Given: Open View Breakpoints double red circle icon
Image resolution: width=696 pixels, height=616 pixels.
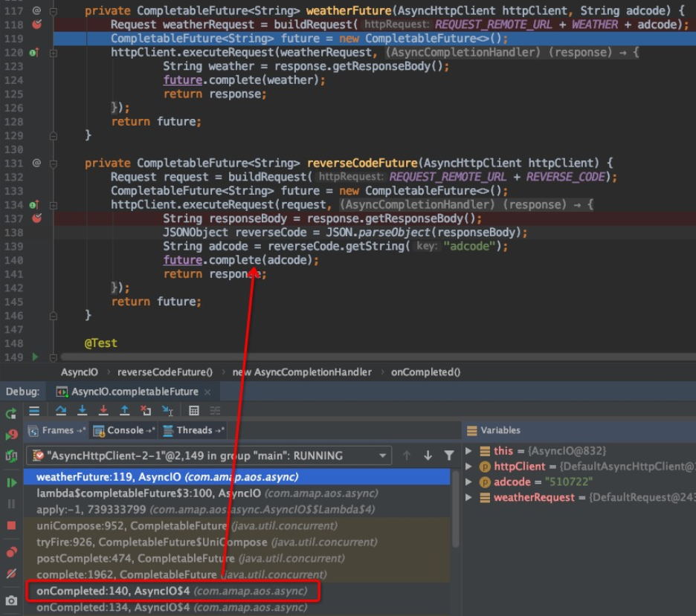Looking at the screenshot, I should 11,552.
